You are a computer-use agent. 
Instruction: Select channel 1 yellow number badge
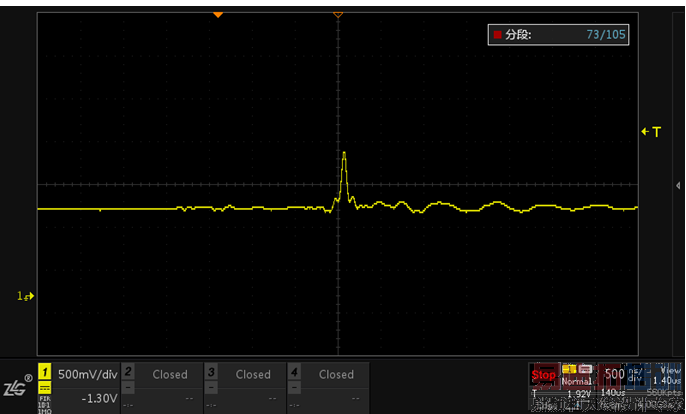coord(45,372)
